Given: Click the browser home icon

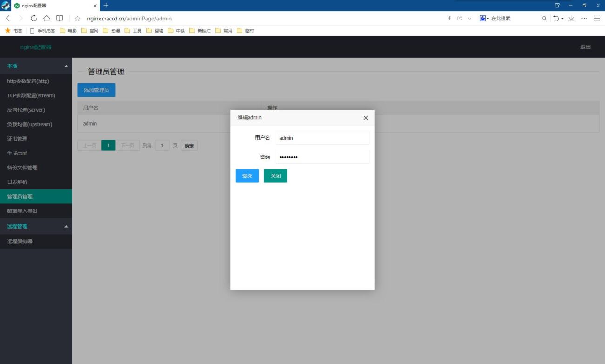Looking at the screenshot, I should pyautogui.click(x=46, y=19).
